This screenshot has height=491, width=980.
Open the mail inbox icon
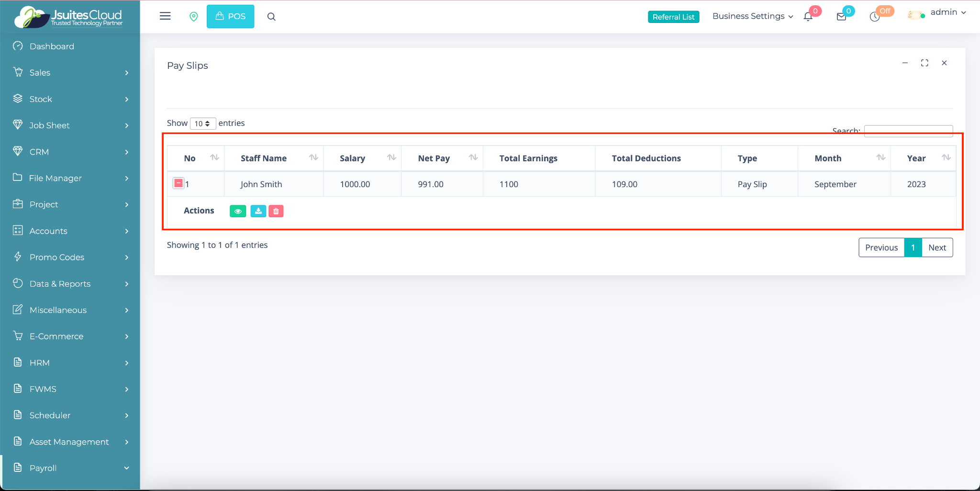(x=841, y=17)
